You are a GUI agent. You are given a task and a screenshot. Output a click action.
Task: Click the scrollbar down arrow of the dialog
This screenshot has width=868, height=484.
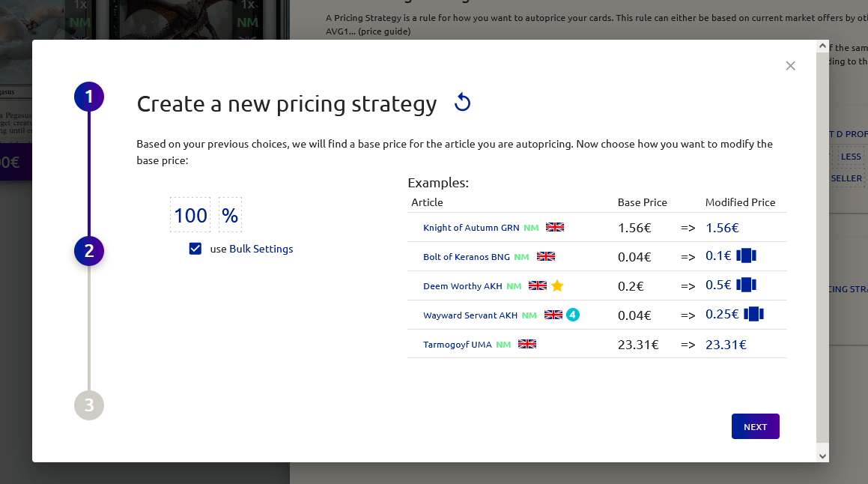[822, 456]
